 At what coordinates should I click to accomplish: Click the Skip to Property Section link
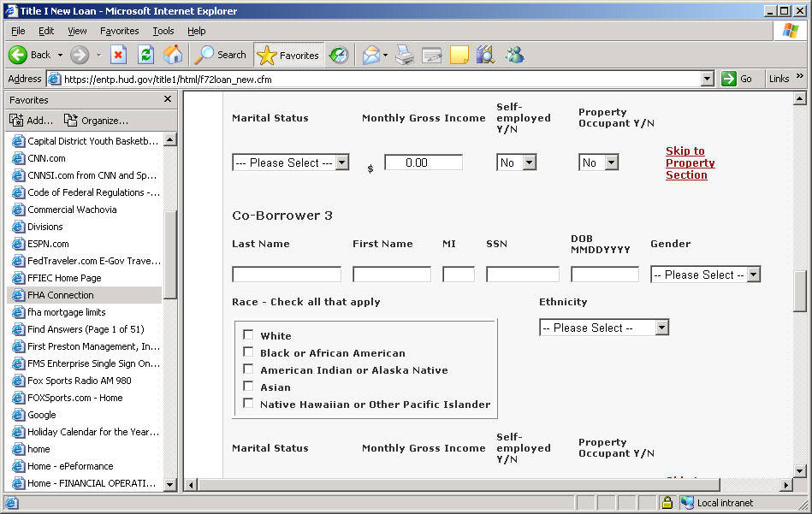click(x=690, y=162)
